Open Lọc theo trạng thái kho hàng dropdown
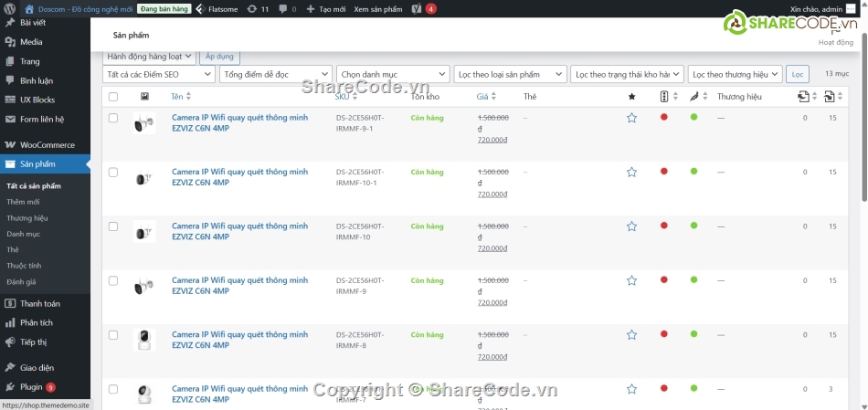Viewport: 868px width, 410px height. click(x=627, y=74)
